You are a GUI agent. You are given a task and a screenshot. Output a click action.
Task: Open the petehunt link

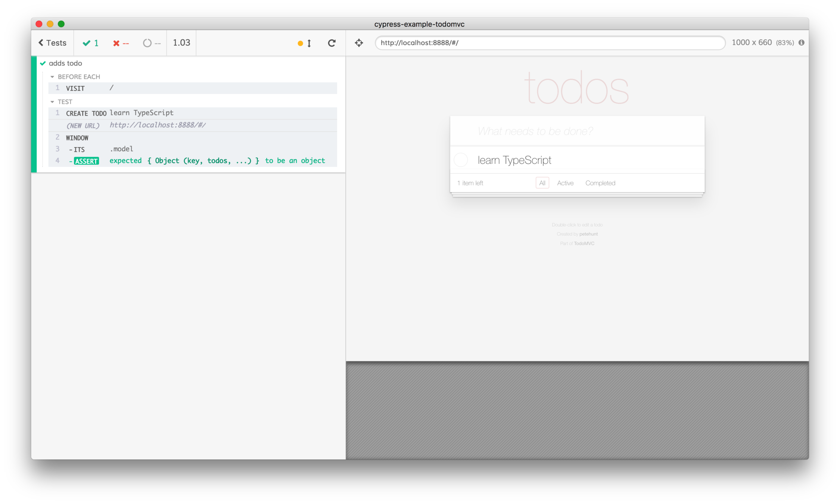[x=588, y=234]
